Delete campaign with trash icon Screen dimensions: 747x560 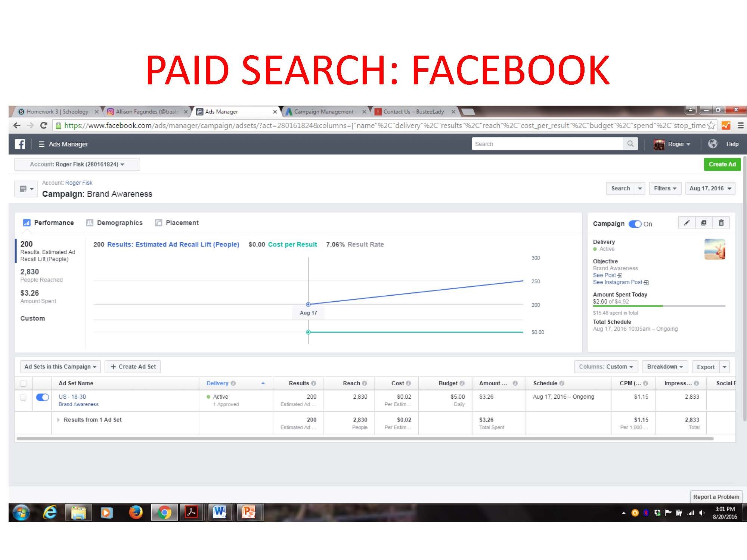[x=721, y=223]
